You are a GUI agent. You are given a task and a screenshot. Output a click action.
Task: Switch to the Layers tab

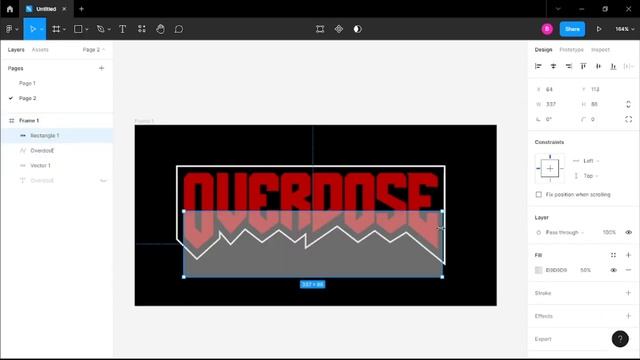pyautogui.click(x=16, y=49)
